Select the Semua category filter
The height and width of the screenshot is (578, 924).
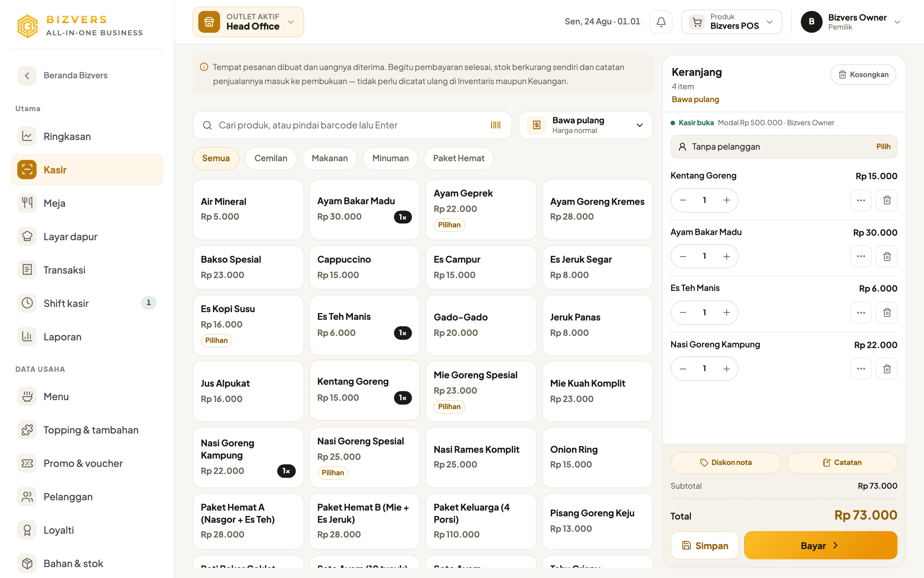[216, 158]
